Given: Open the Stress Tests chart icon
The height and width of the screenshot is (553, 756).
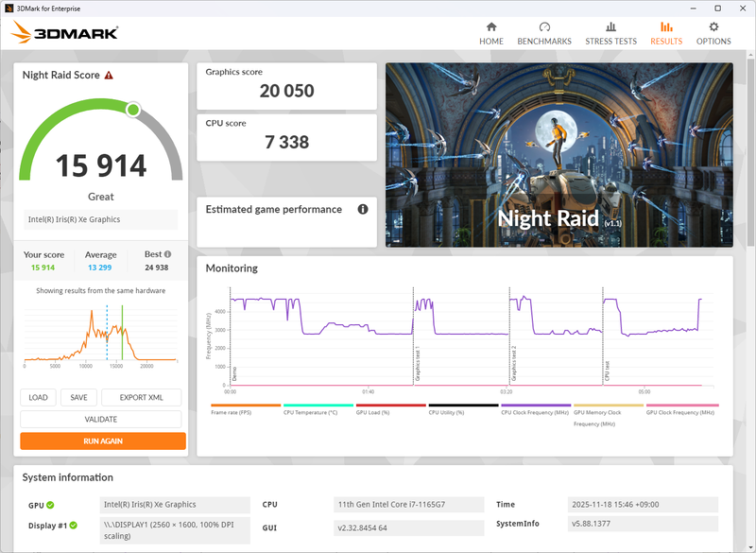Looking at the screenshot, I should 610,26.
